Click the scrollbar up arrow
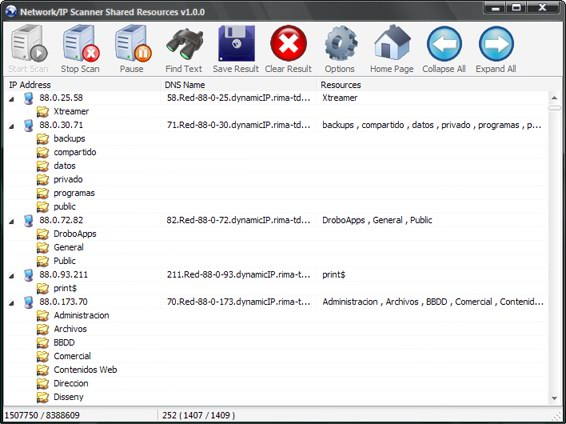Image resolution: width=566 pixels, height=424 pixels. pyautogui.click(x=554, y=98)
